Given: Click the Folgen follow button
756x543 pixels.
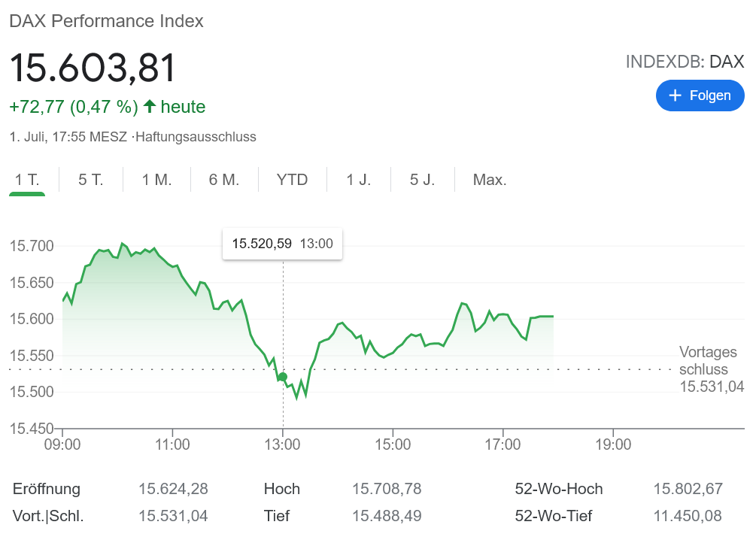Looking at the screenshot, I should point(700,96).
